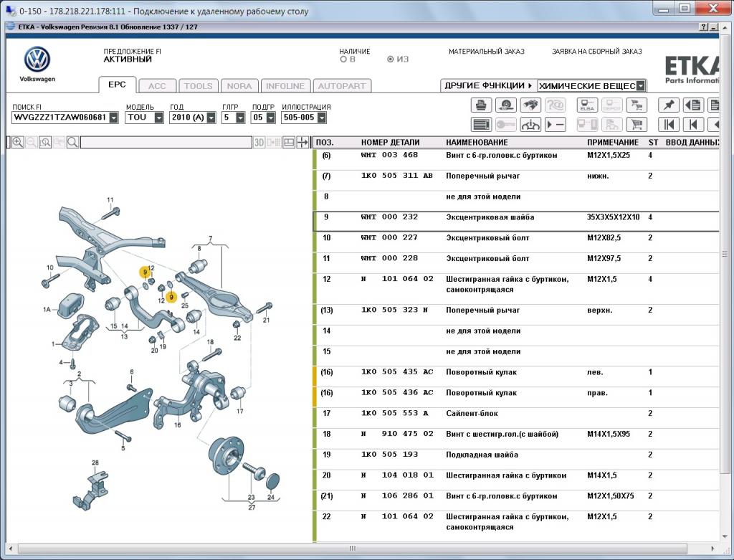
Task: Select the WHT 000 227 Эксцентриковый болт row
Action: 516,242
